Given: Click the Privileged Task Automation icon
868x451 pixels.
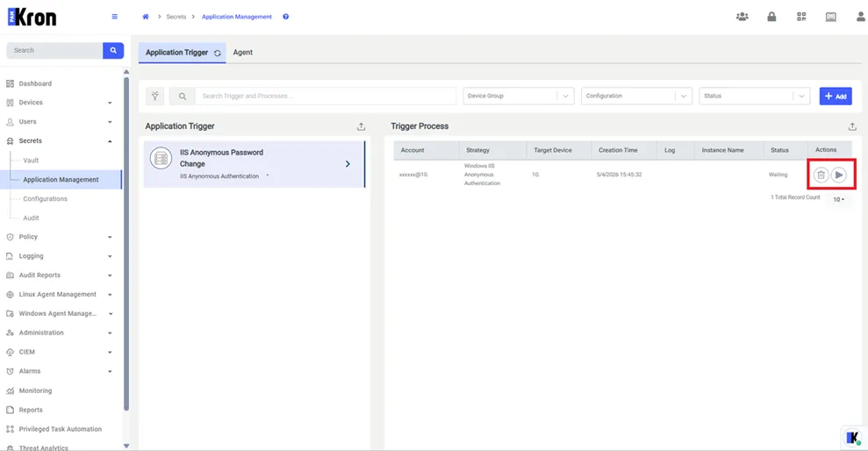Looking at the screenshot, I should [x=10, y=429].
